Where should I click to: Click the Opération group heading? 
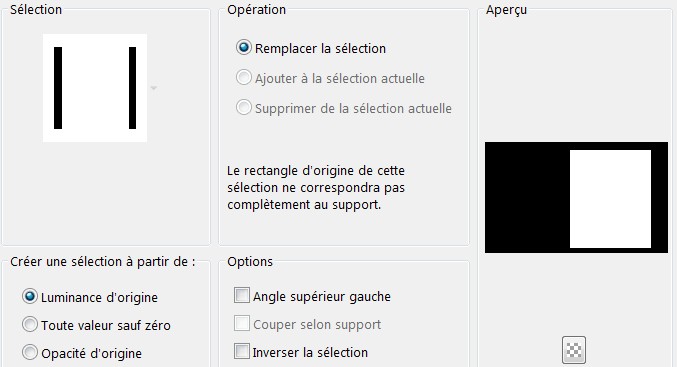click(256, 9)
